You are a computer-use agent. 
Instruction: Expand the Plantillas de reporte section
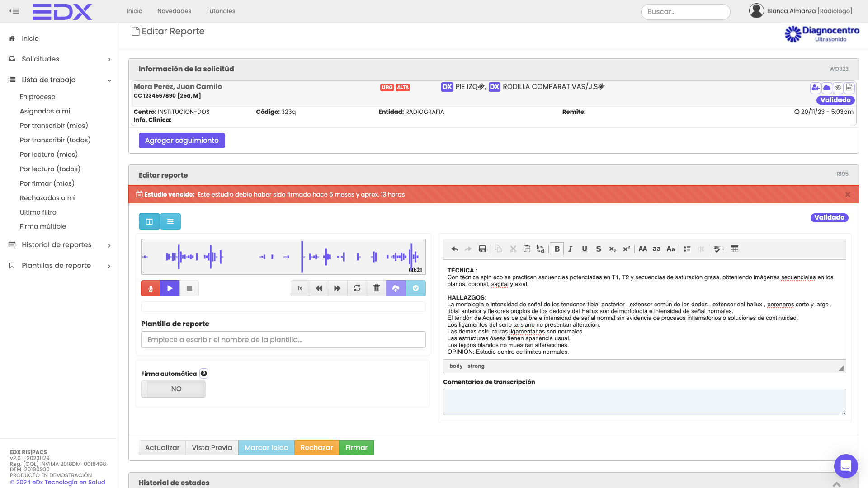60,266
